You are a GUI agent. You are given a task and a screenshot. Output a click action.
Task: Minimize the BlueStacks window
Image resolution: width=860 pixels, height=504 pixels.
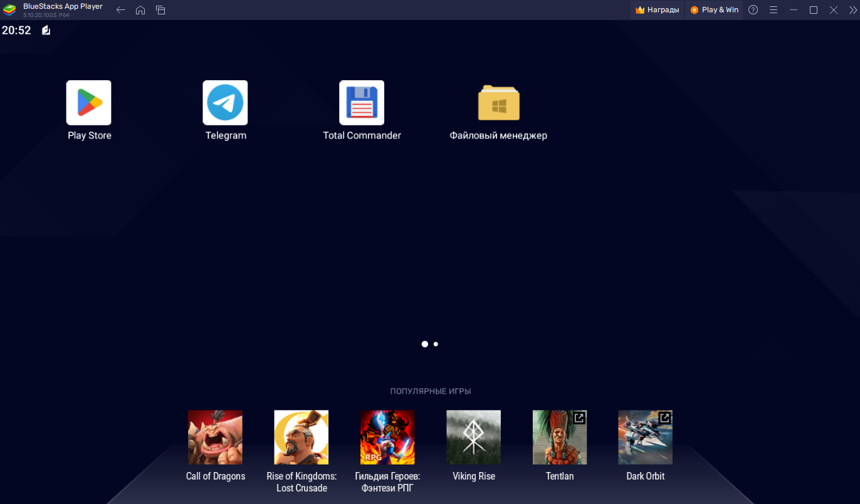794,10
